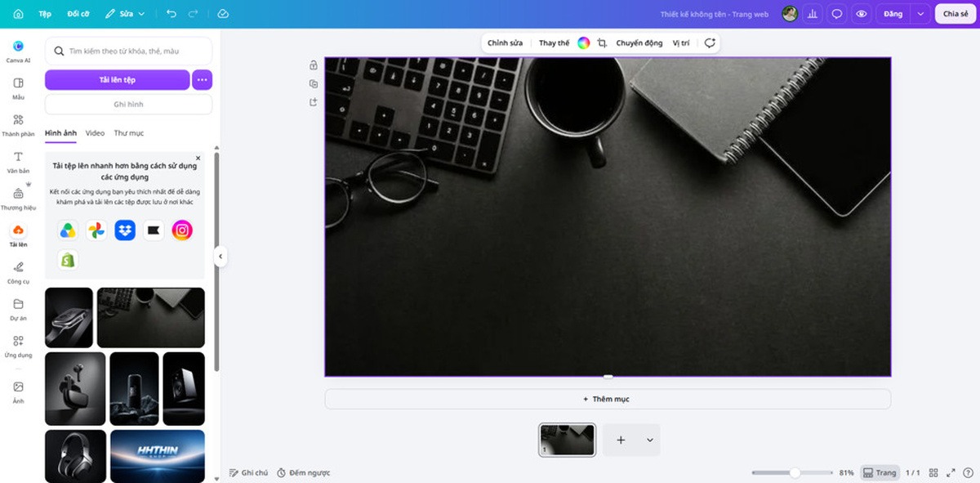Click the Ghi hình record button
Image resolution: width=980 pixels, height=483 pixels.
pyautogui.click(x=128, y=105)
